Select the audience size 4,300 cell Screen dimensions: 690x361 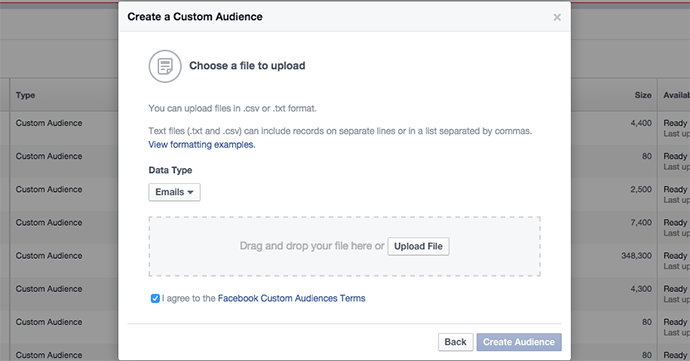(x=641, y=289)
